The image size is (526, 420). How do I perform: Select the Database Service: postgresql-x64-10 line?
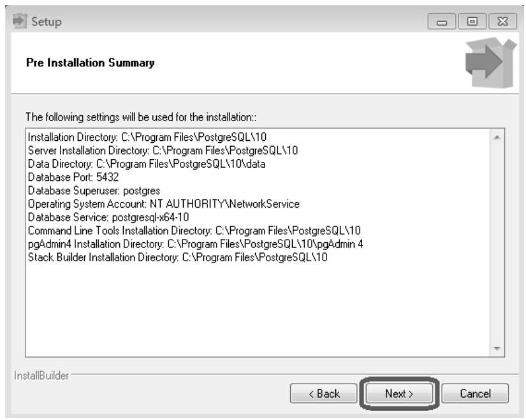point(108,217)
